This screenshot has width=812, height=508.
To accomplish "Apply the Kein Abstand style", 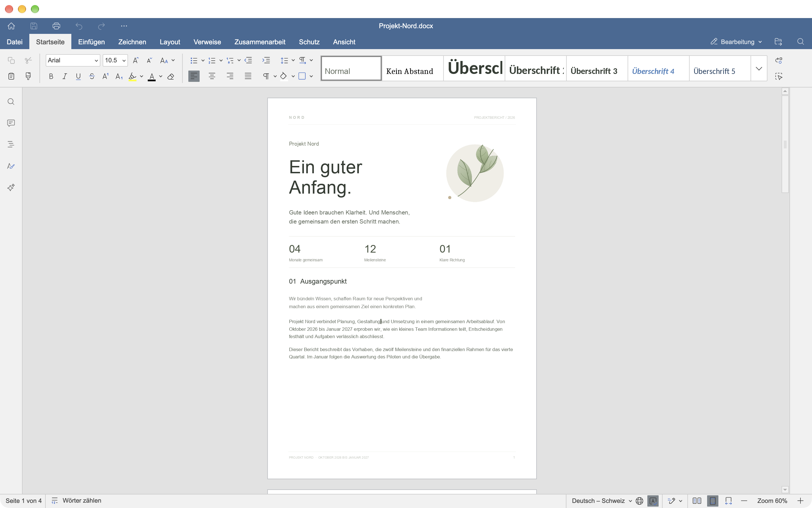I will [x=412, y=69].
